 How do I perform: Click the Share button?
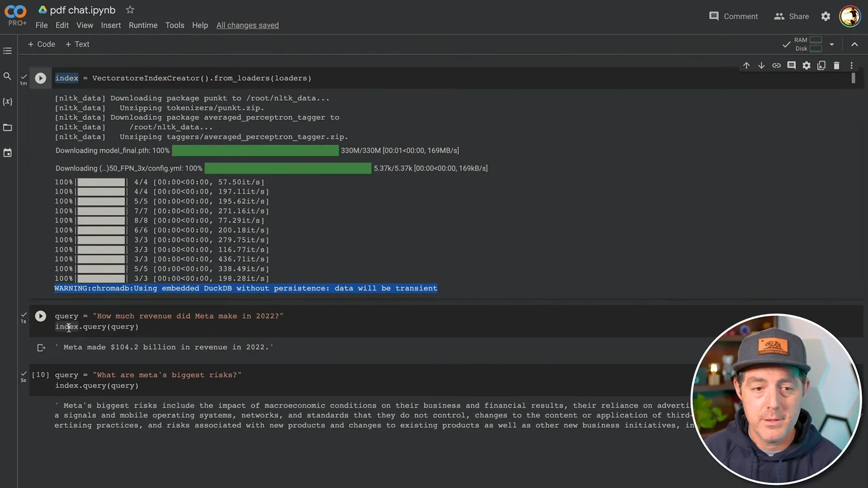click(x=792, y=16)
